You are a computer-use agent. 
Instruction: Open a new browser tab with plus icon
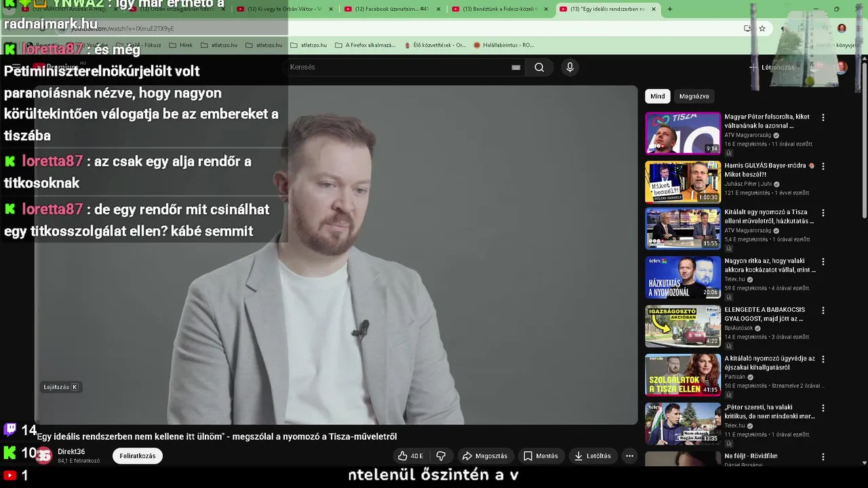[670, 9]
